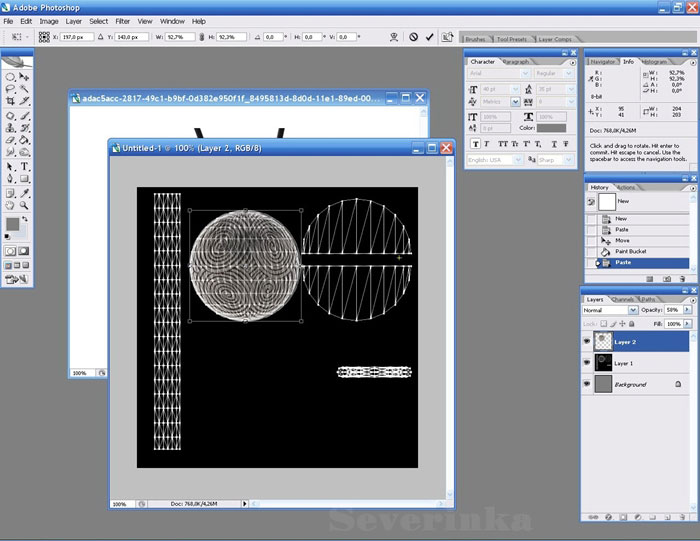Hide Layer 2 using its eye icon
Viewport: 700px width, 541px height.
pyautogui.click(x=587, y=342)
